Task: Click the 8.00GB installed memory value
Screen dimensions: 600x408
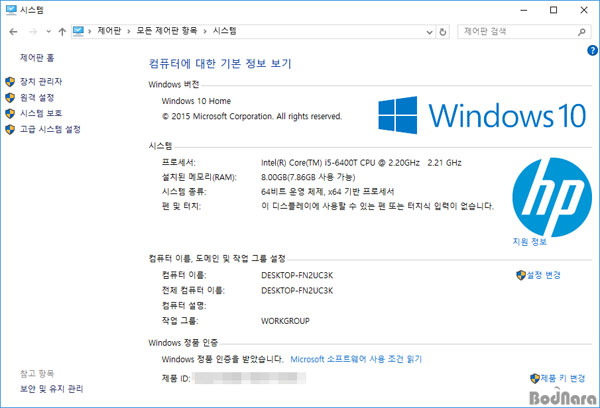Action: point(308,177)
